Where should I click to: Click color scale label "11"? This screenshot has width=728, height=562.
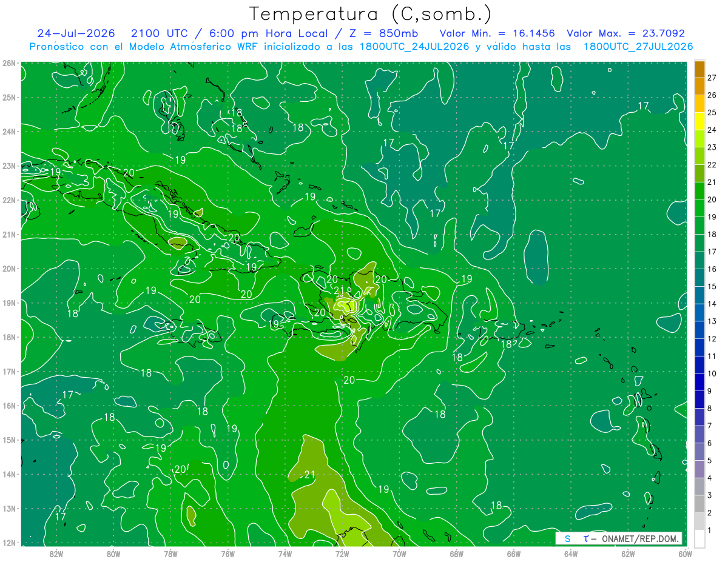point(712,356)
